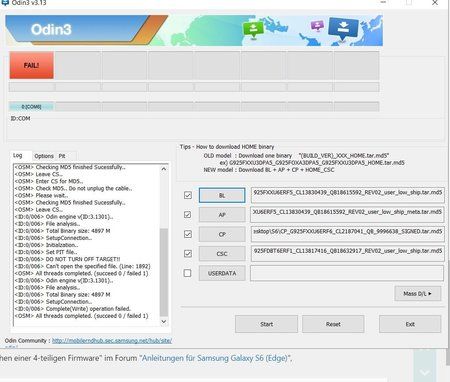Image resolution: width=450 pixels, height=382 pixels.
Task: Open the Pit tab
Action: tap(62, 156)
